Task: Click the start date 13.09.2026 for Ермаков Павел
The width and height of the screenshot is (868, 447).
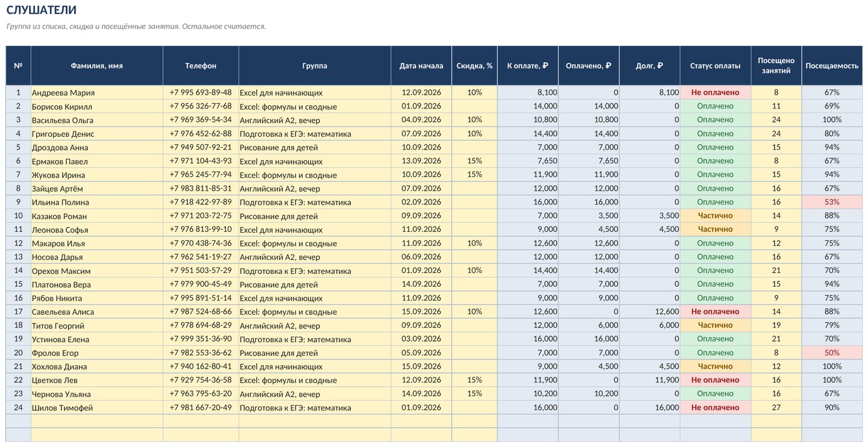Action: click(421, 161)
